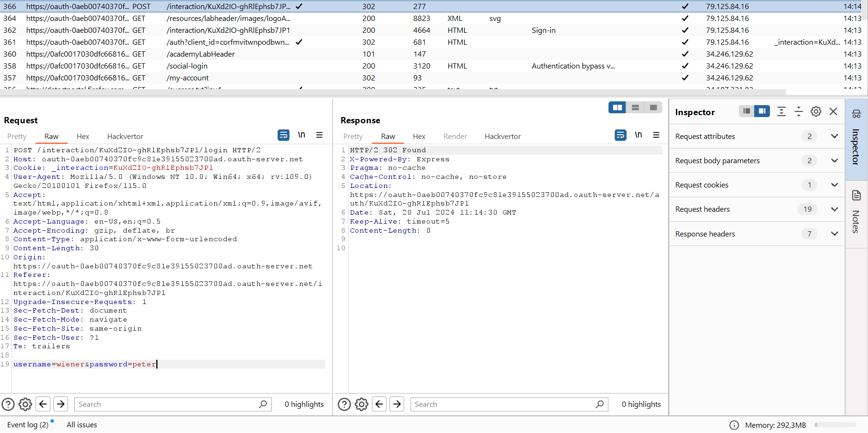
Task: Open help for Response search
Action: click(x=344, y=404)
